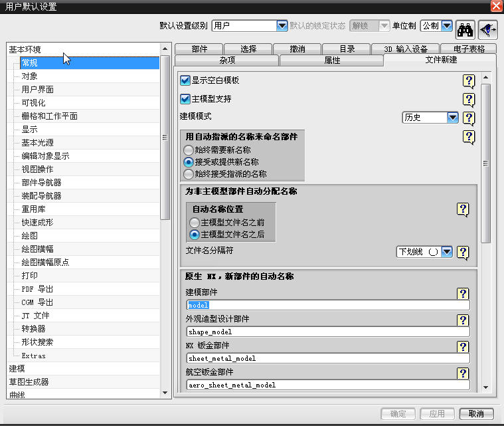Select 主模型文件名之前 radio option
Screen dimensions: 504x426
click(195, 223)
